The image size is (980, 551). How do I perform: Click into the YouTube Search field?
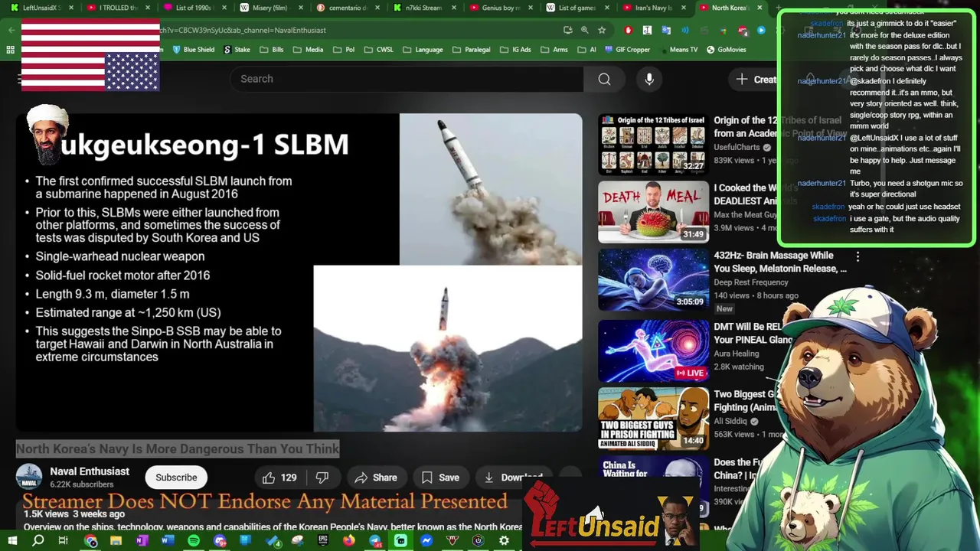[407, 79]
